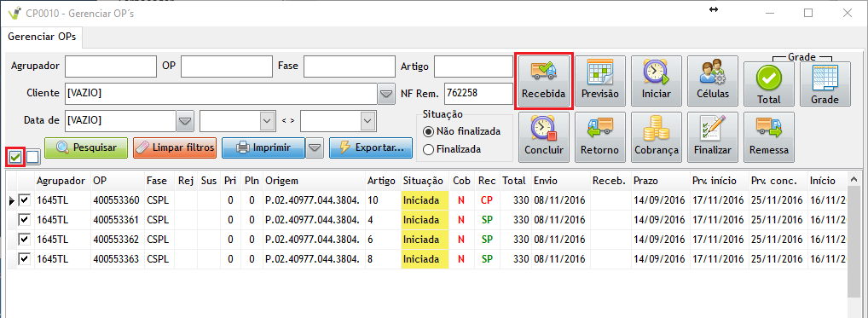
Task: Expand the second date range combo box
Action: point(367,120)
